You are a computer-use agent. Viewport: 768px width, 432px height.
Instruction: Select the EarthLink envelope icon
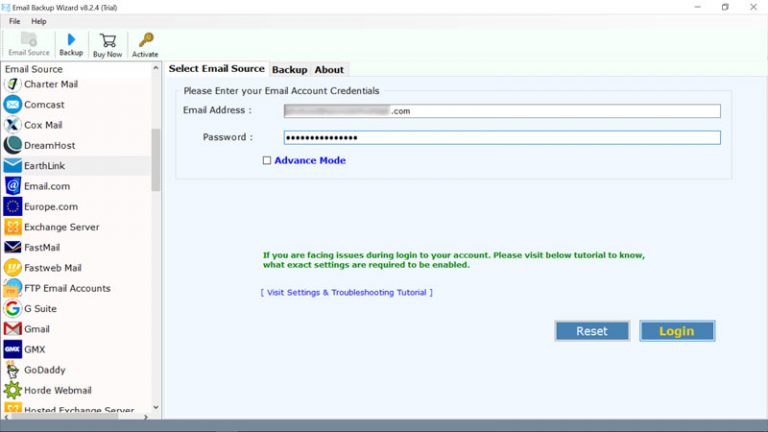[x=12, y=166]
